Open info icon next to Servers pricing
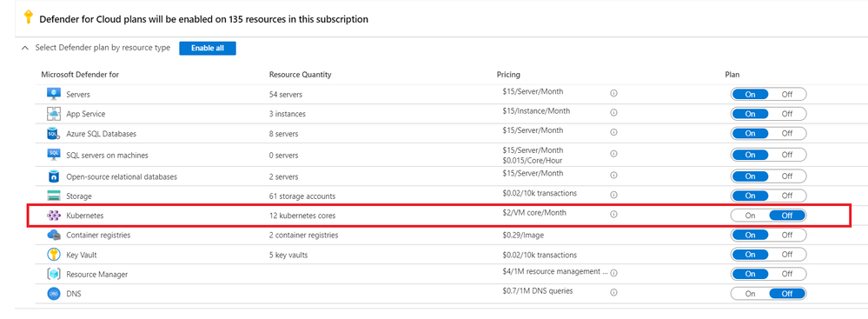Image resolution: width=868 pixels, height=319 pixels. pyautogui.click(x=613, y=93)
